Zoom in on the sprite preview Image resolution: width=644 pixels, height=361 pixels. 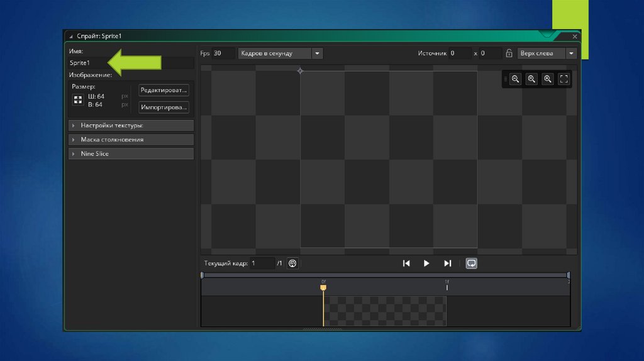click(x=548, y=79)
